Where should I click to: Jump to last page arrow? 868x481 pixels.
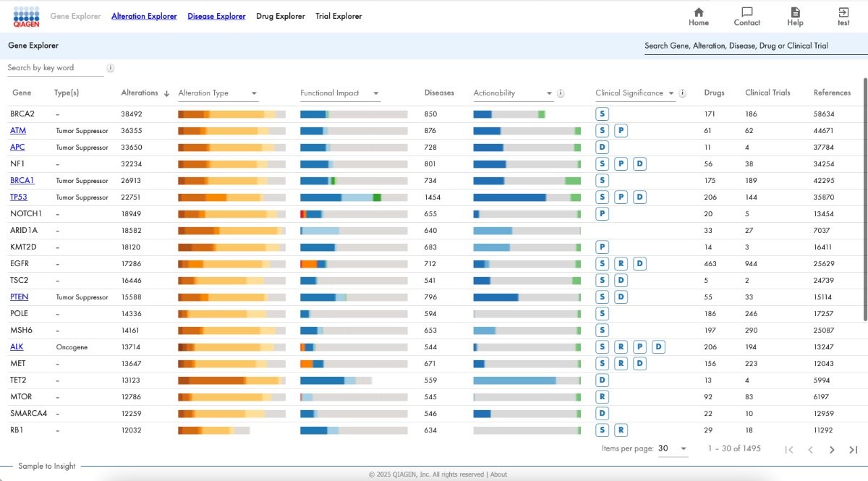point(854,450)
